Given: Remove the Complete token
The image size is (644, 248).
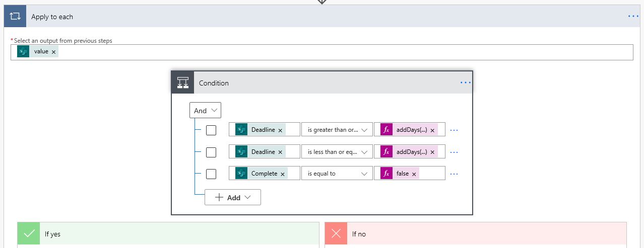Looking at the screenshot, I should coord(283,174).
